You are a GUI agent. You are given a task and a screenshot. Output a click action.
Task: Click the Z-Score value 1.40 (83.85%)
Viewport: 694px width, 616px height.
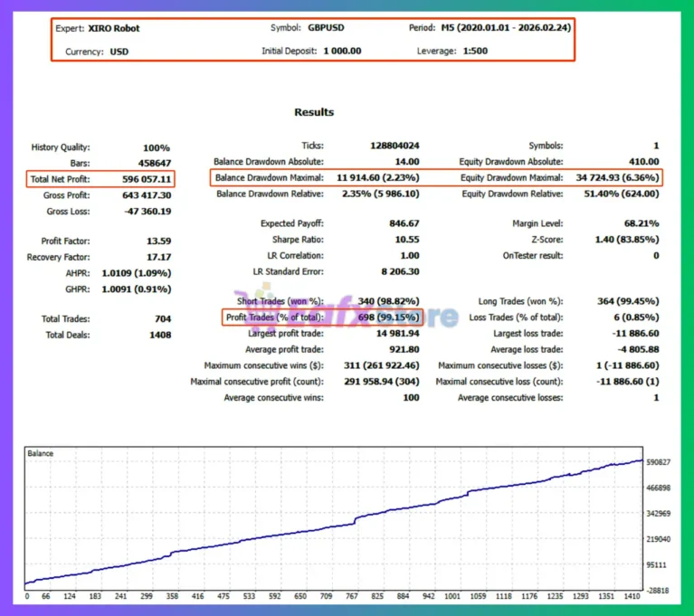[621, 240]
